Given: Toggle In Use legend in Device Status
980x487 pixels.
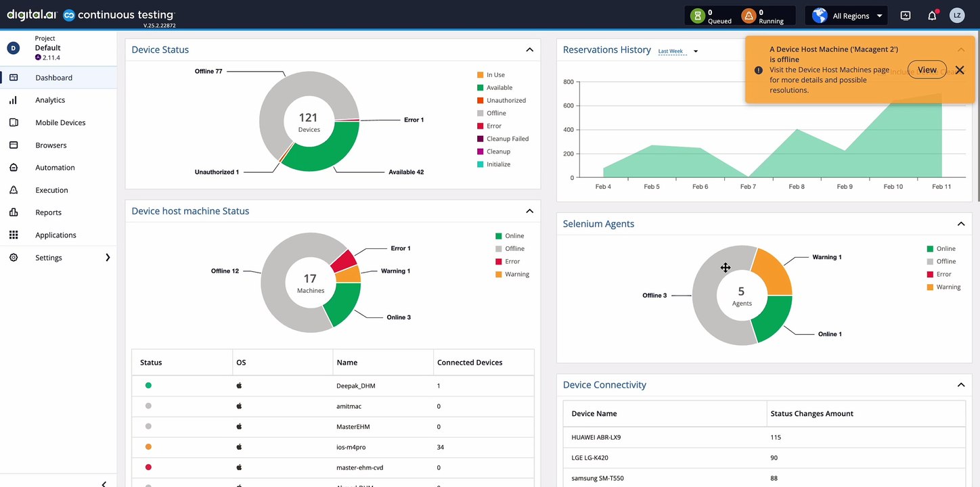Looking at the screenshot, I should (491, 75).
